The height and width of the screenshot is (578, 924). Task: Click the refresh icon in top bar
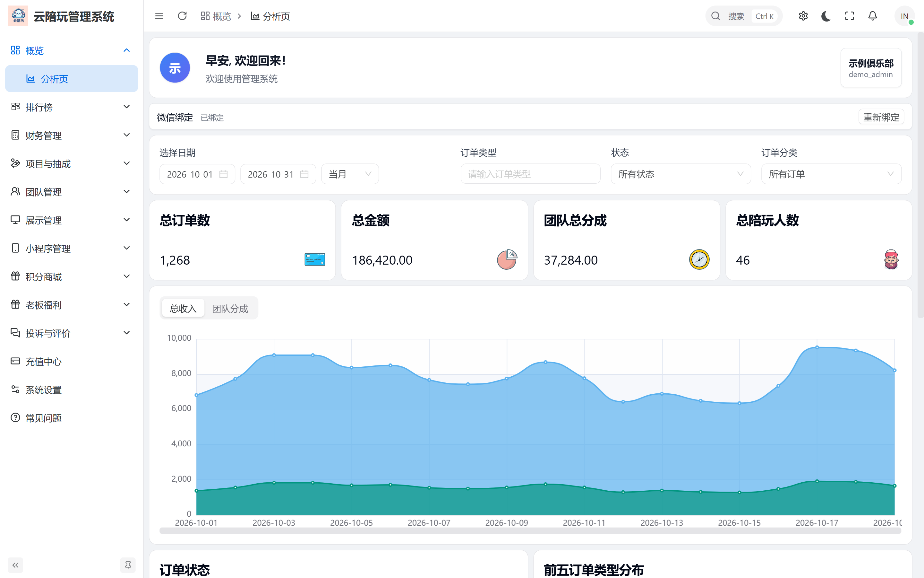[182, 16]
